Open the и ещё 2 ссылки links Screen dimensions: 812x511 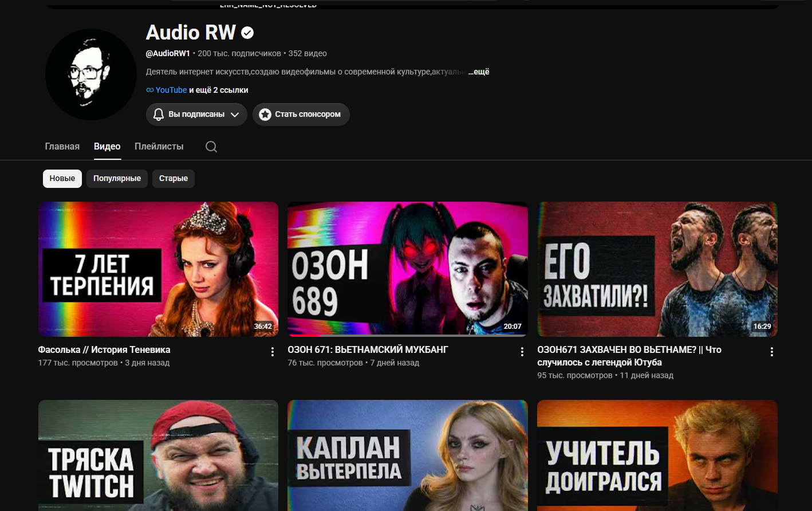pos(219,90)
